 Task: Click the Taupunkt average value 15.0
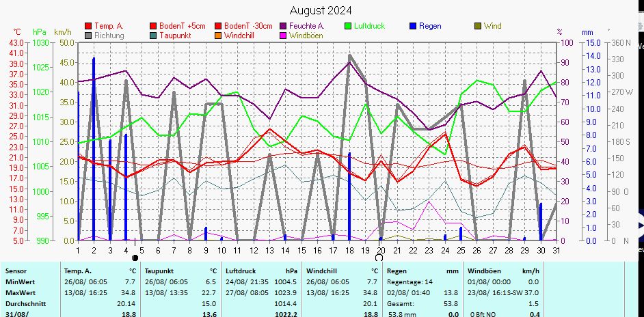[x=209, y=304]
